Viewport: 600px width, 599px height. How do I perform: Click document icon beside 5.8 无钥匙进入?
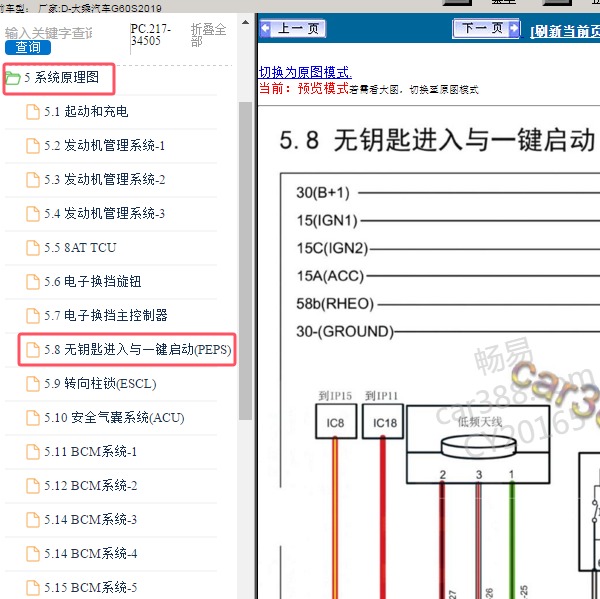click(x=33, y=349)
